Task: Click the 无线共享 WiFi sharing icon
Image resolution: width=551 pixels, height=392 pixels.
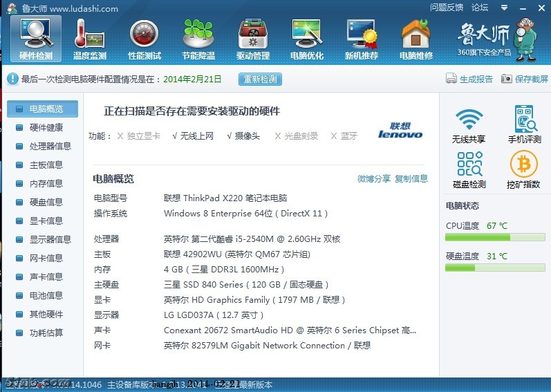Action: click(469, 124)
